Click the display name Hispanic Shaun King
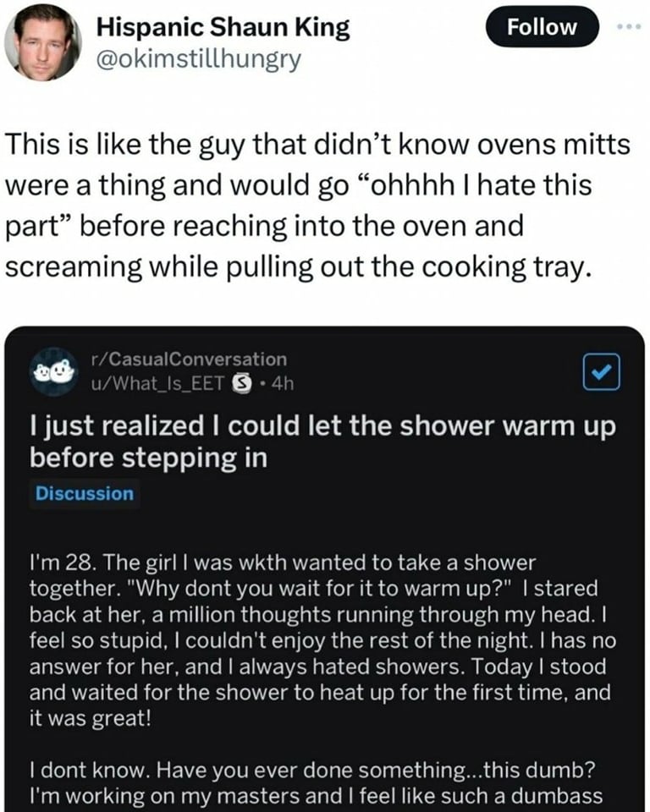This screenshot has width=650, height=812. (x=223, y=27)
